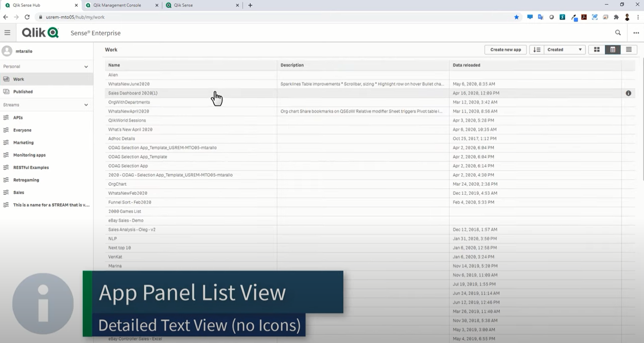
Task: Open the Next top 10 app
Action: click(370, 248)
